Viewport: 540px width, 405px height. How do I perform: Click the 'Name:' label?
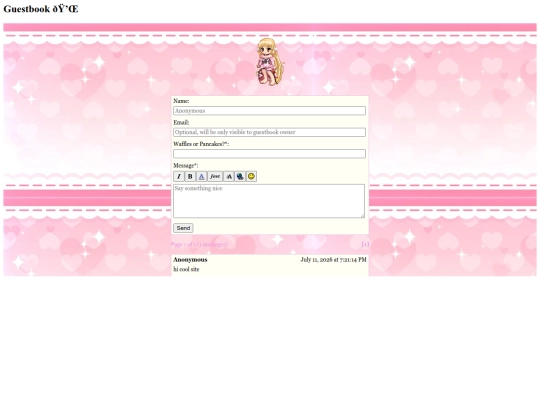[x=181, y=101]
